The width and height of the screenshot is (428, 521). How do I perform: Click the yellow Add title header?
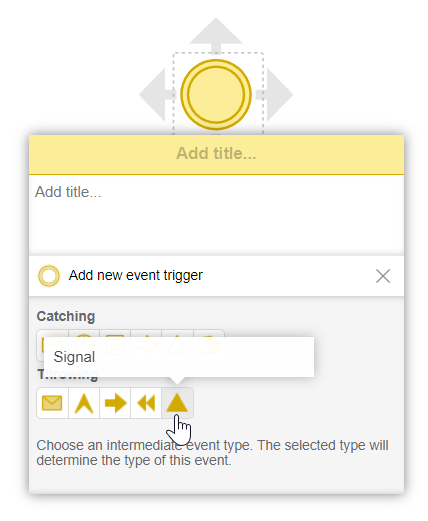pyautogui.click(x=216, y=154)
